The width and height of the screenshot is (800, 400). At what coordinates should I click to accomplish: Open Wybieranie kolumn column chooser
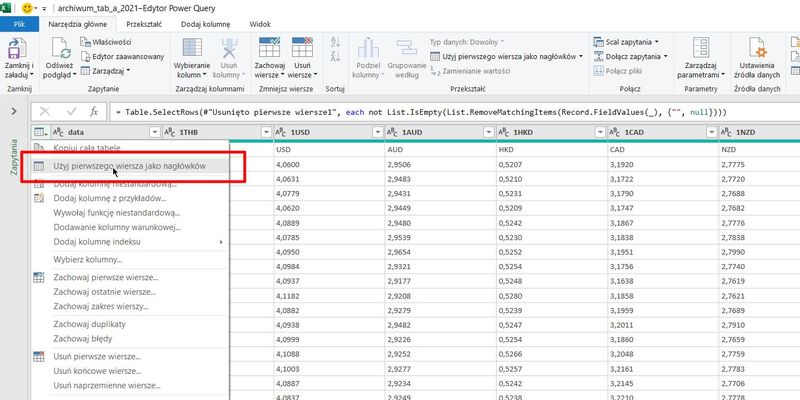[x=193, y=48]
